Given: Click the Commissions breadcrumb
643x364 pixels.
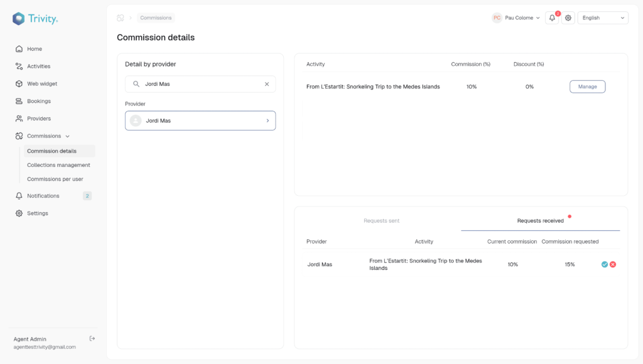Looking at the screenshot, I should click(x=156, y=18).
